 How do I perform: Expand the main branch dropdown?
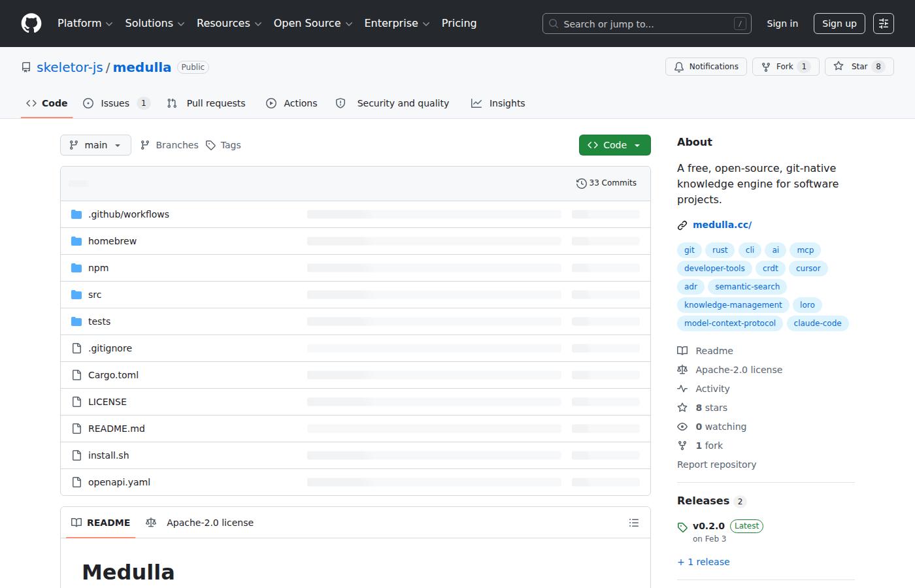click(95, 145)
